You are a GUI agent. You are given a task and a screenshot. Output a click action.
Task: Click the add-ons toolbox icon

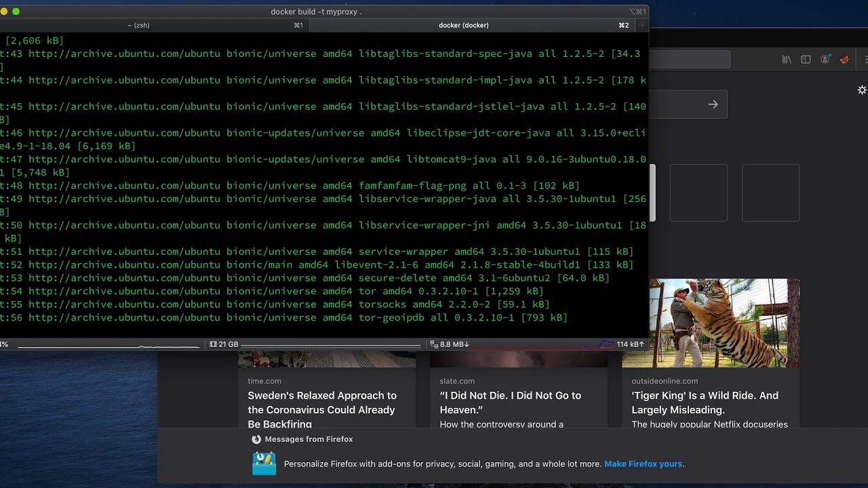tap(264, 464)
